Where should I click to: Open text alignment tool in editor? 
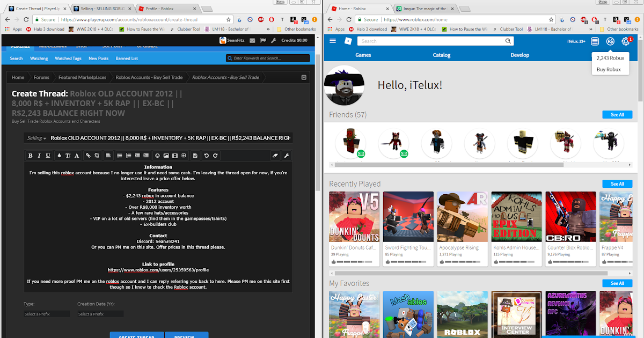pyautogui.click(x=108, y=156)
